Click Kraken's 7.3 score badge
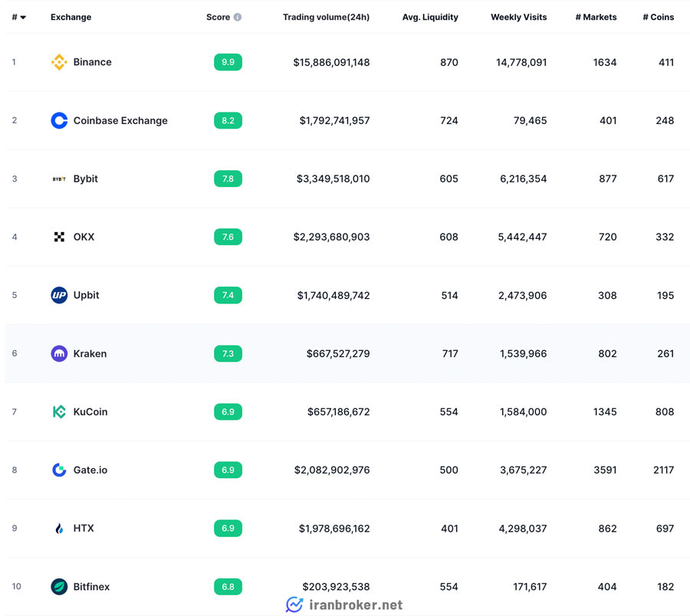The height and width of the screenshot is (616, 690). (x=228, y=353)
